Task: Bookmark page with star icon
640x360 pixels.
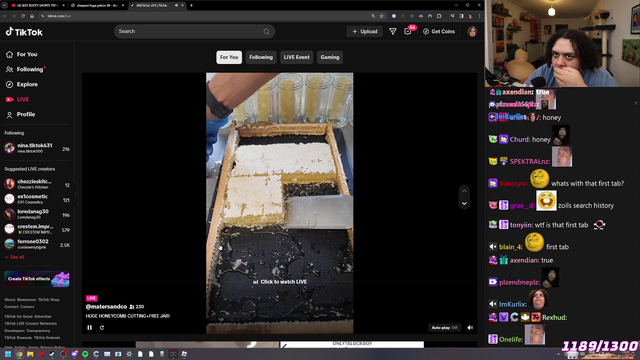Action: pyautogui.click(x=382, y=16)
